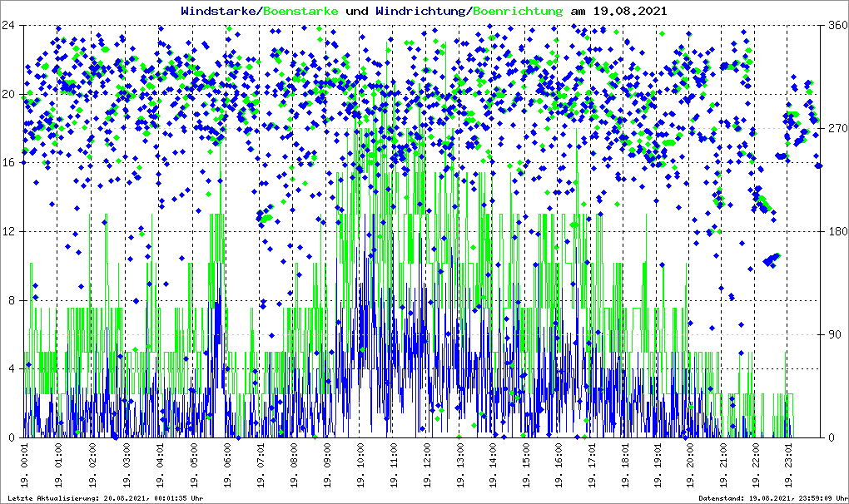Click the date '19.08.2021' in title
849x504 pixels.
tap(630, 11)
